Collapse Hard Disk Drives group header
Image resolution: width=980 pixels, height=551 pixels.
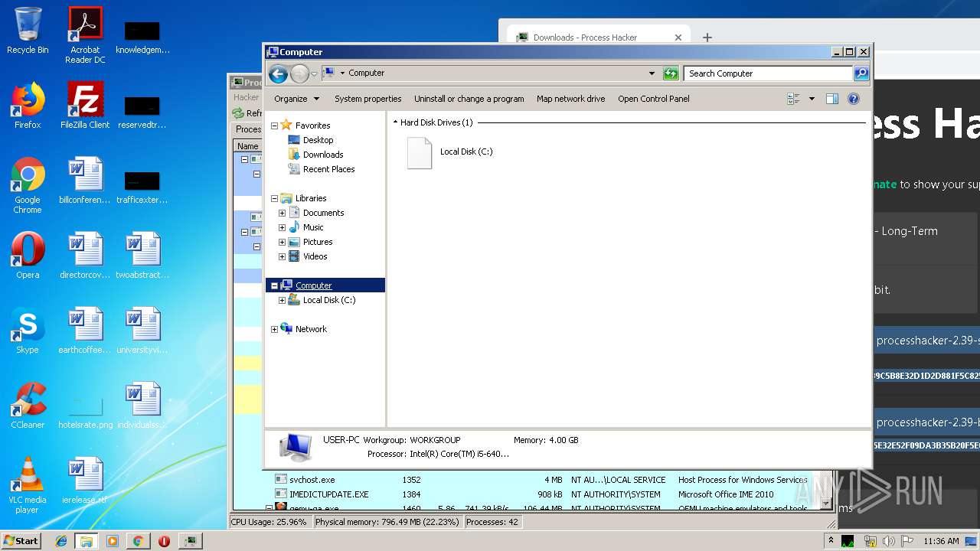point(395,122)
